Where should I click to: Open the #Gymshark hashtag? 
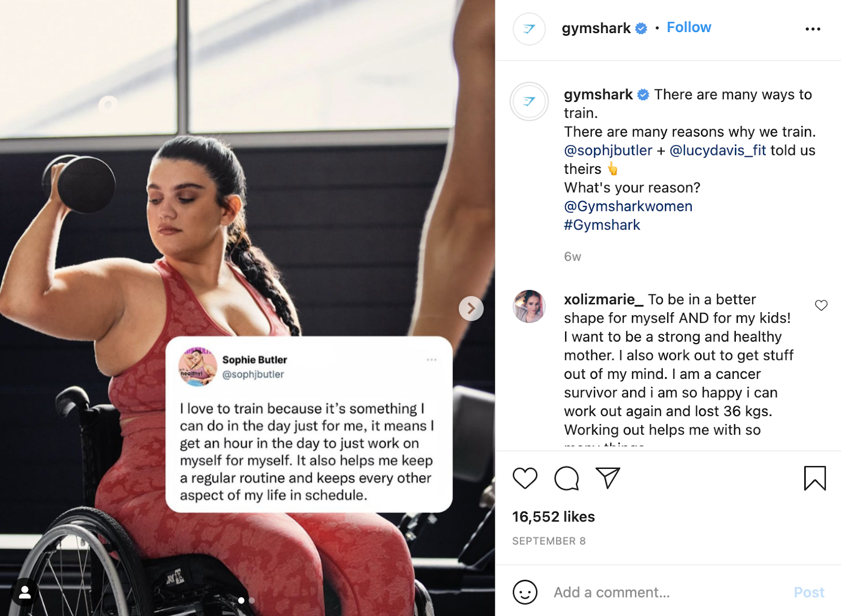(602, 225)
